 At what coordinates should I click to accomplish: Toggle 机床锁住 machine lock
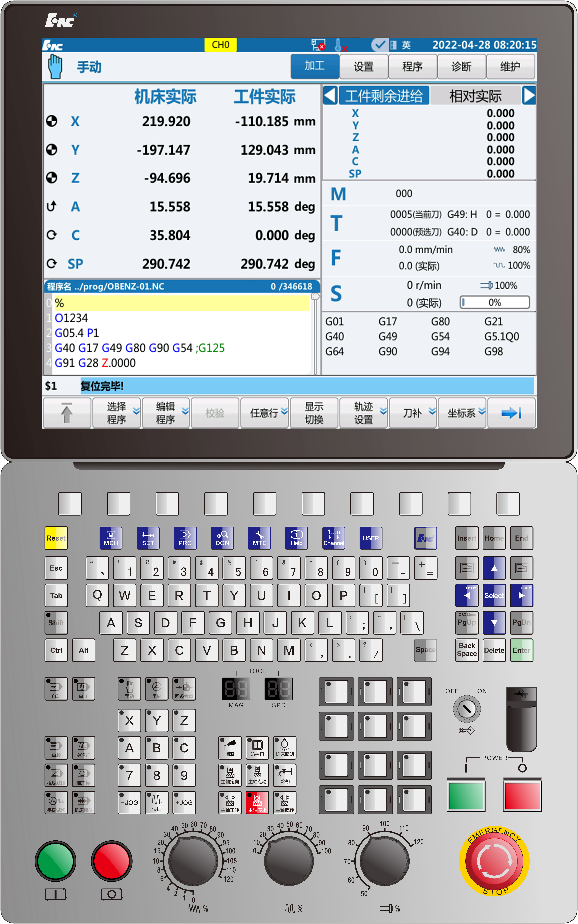pos(83,802)
